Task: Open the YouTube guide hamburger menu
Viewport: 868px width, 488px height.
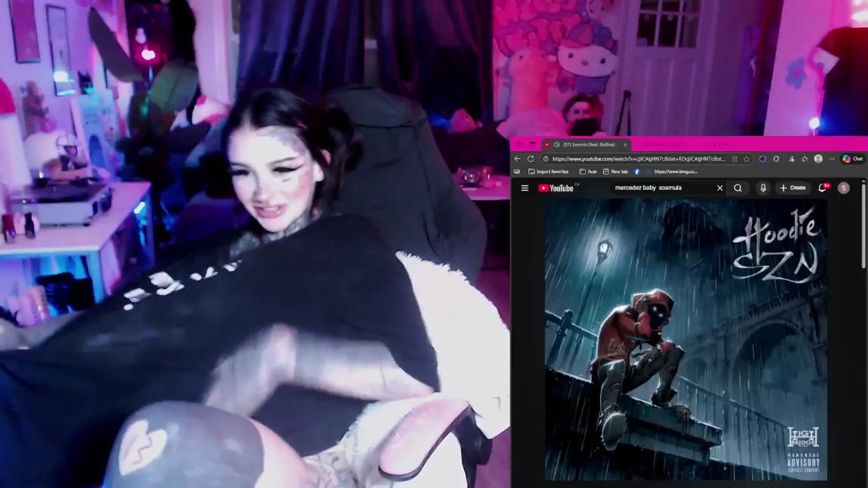Action: pos(525,188)
